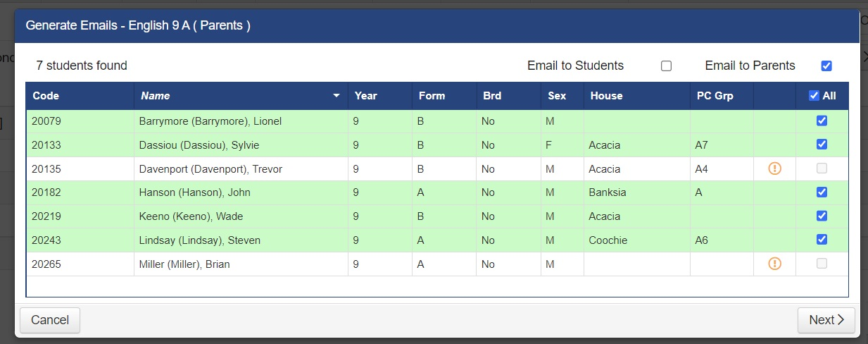Click warning icon in Davenport Trevor's row
The height and width of the screenshot is (344, 868).
774,168
